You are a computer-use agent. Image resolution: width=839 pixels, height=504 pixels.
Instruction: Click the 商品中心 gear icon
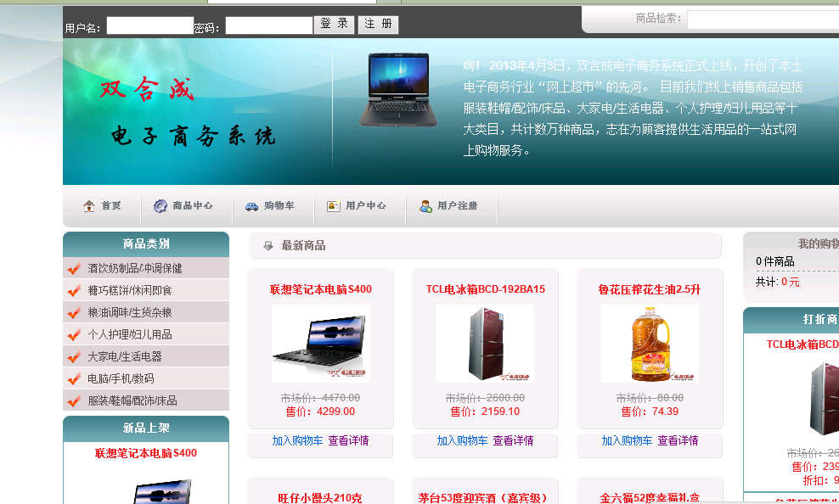[x=160, y=206]
